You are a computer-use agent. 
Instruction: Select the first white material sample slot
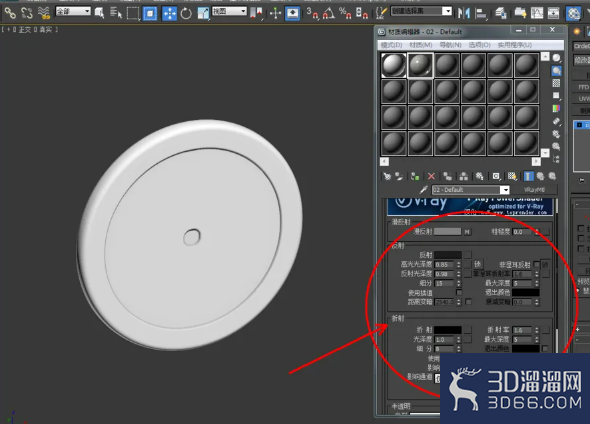[x=394, y=65]
